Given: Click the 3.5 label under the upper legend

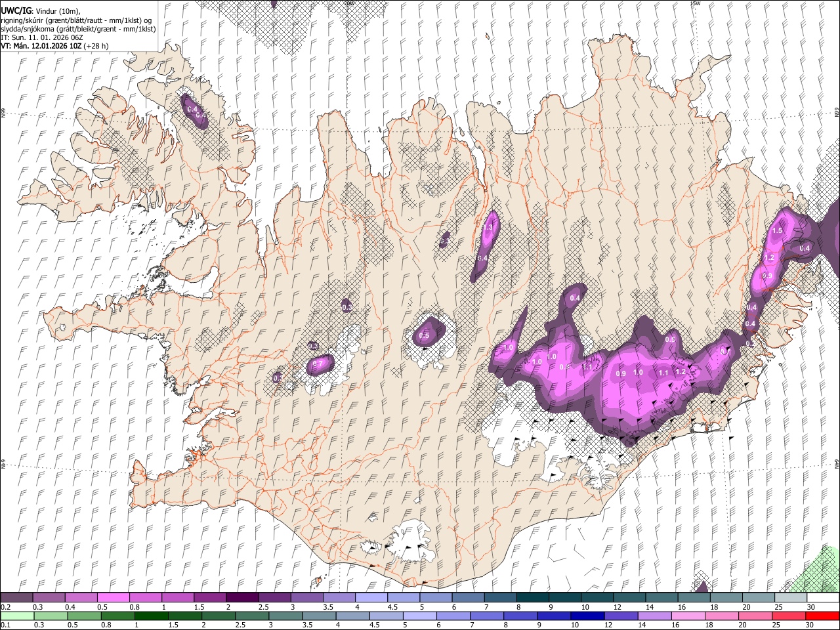Looking at the screenshot, I should point(327,607).
